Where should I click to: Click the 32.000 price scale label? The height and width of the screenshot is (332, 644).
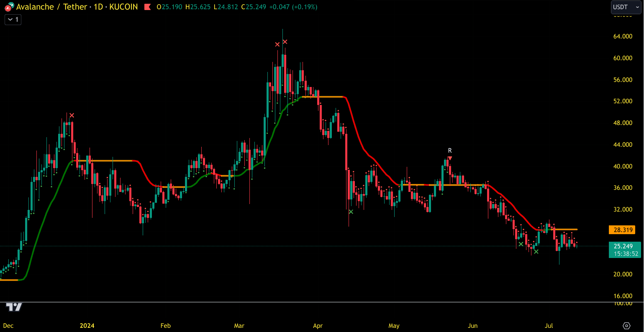click(623, 209)
